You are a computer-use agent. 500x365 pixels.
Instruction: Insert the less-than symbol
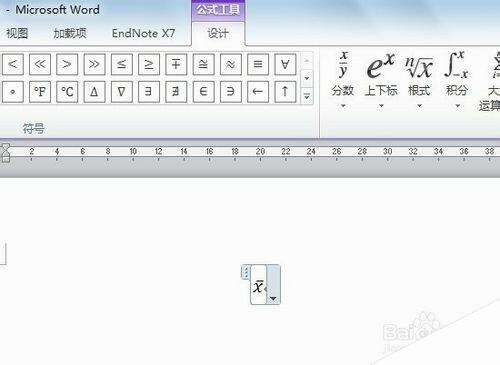click(x=13, y=64)
